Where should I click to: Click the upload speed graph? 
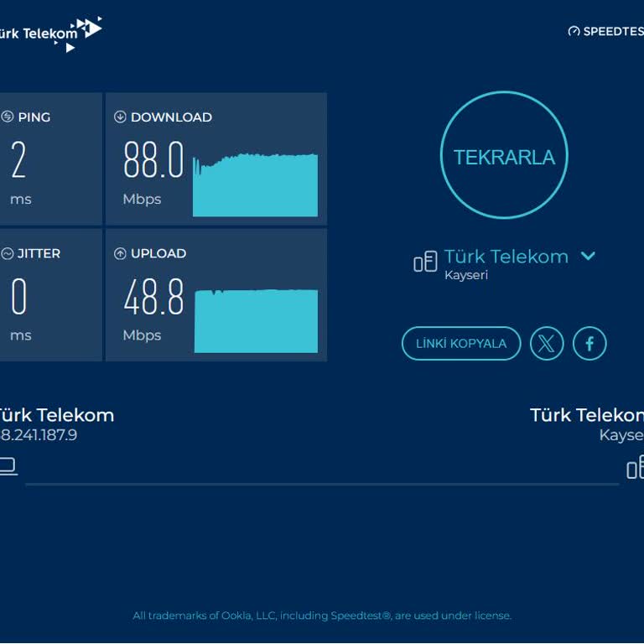pos(256,321)
